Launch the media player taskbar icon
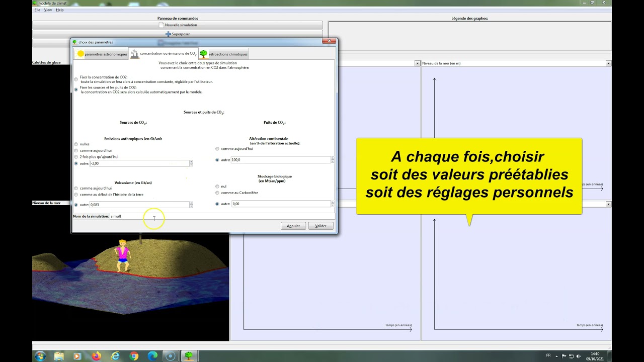Image resolution: width=644 pixels, height=362 pixels. [77, 356]
